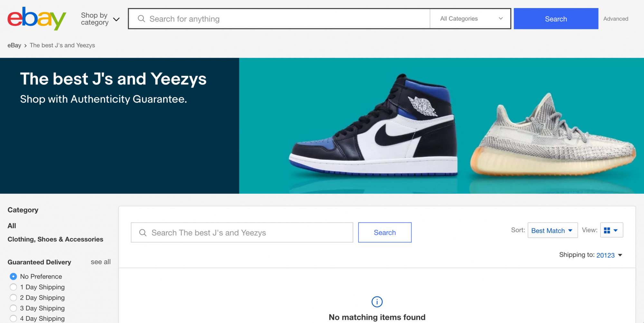Image resolution: width=644 pixels, height=323 pixels.
Task: Open the Best Match sort dropdown
Action: pos(552,231)
